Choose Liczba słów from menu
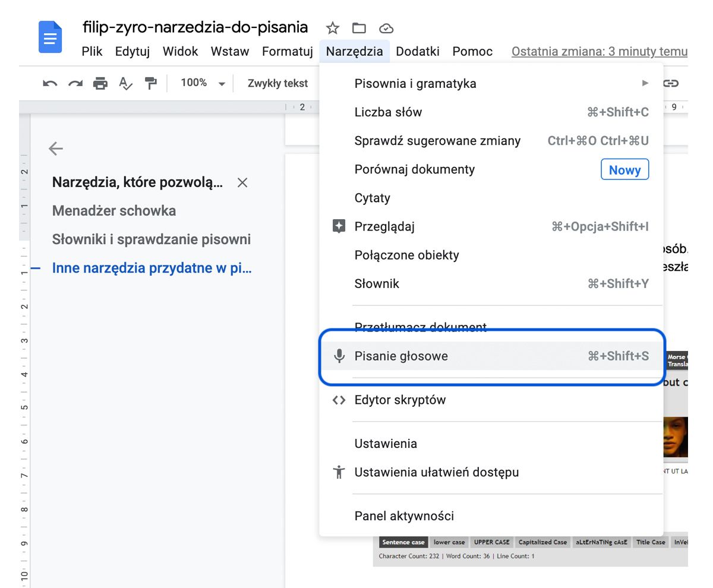Viewport: 713px width, 588px height. pyautogui.click(x=388, y=112)
